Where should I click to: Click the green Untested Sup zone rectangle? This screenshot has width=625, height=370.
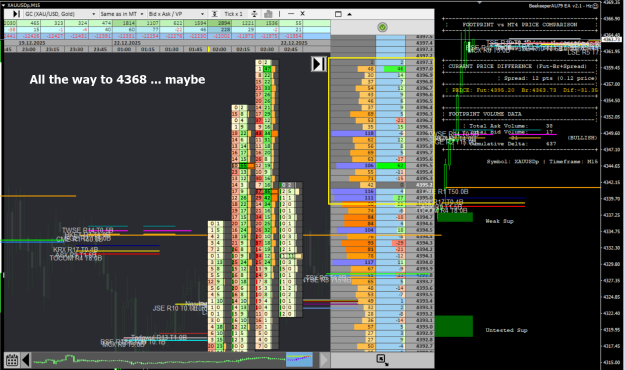[454, 326]
